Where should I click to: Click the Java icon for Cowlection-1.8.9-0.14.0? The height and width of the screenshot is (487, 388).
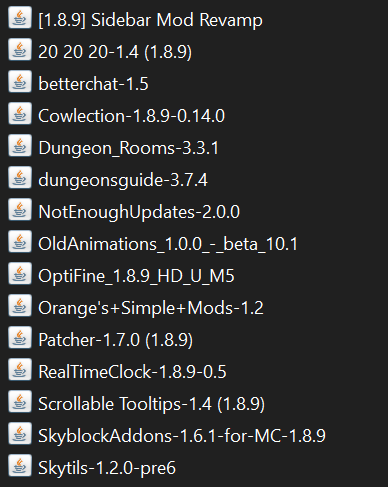[x=20, y=114]
